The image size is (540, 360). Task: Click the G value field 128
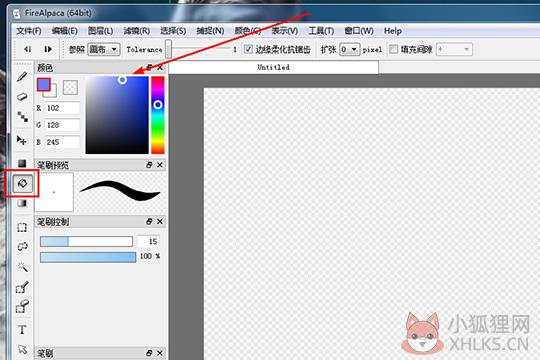coord(62,125)
